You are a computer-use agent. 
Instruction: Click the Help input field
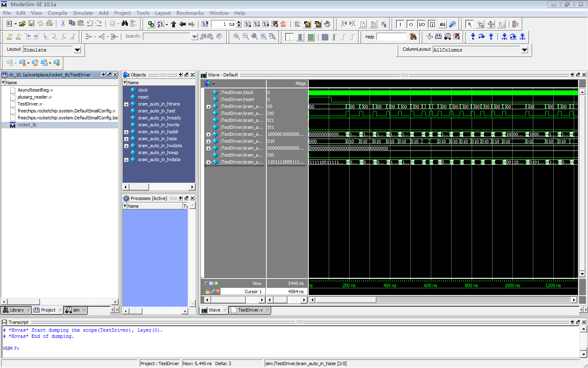[392, 37]
